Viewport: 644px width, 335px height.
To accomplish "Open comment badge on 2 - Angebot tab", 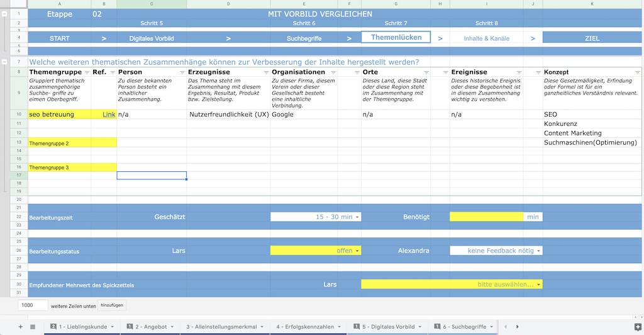I will coord(130,326).
